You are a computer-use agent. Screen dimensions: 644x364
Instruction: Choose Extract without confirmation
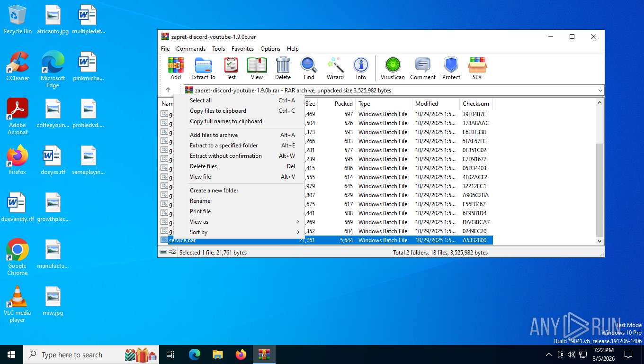point(239,156)
